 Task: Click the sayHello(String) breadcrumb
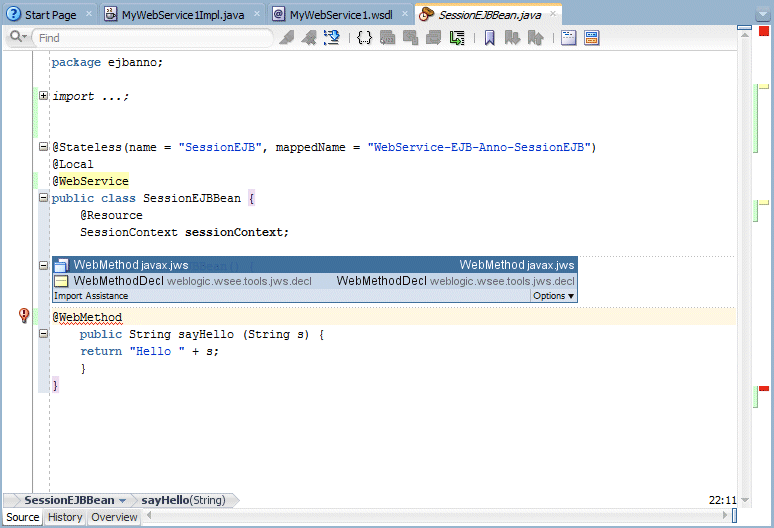(x=183, y=500)
